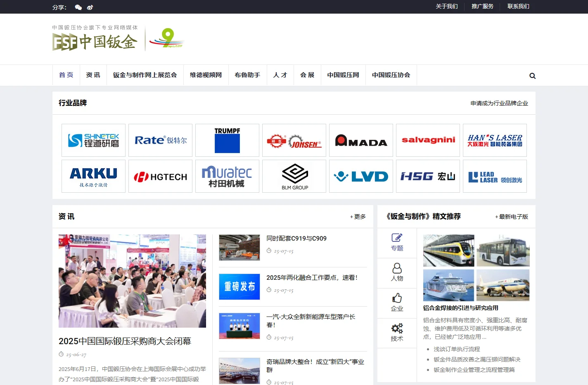Image resolution: width=588 pixels, height=385 pixels.
Task: Open the ARKU brand logo
Action: [93, 176]
